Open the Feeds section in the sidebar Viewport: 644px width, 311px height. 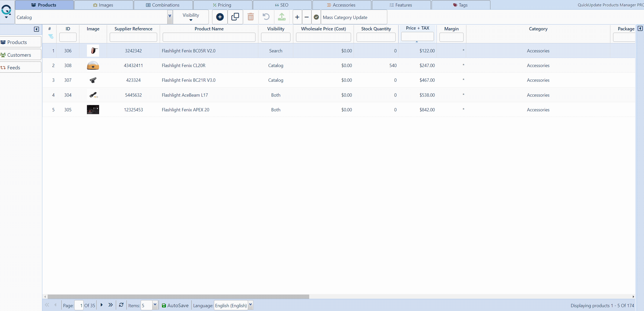(14, 67)
